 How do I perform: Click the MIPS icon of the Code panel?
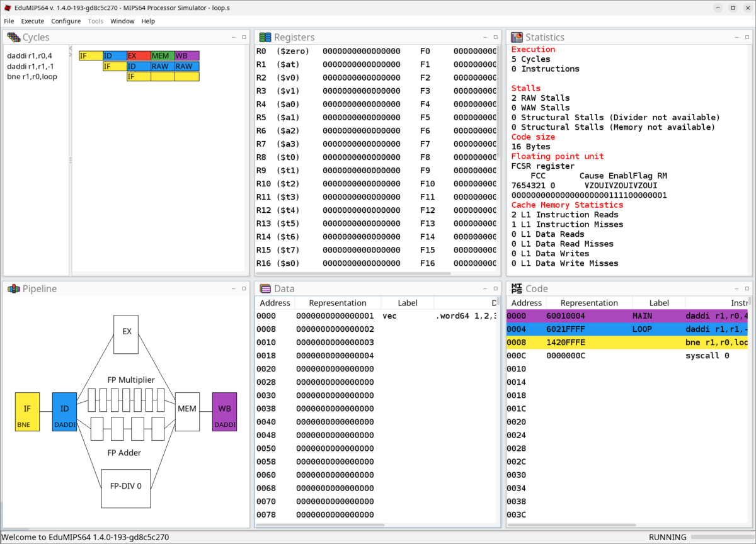tap(517, 289)
